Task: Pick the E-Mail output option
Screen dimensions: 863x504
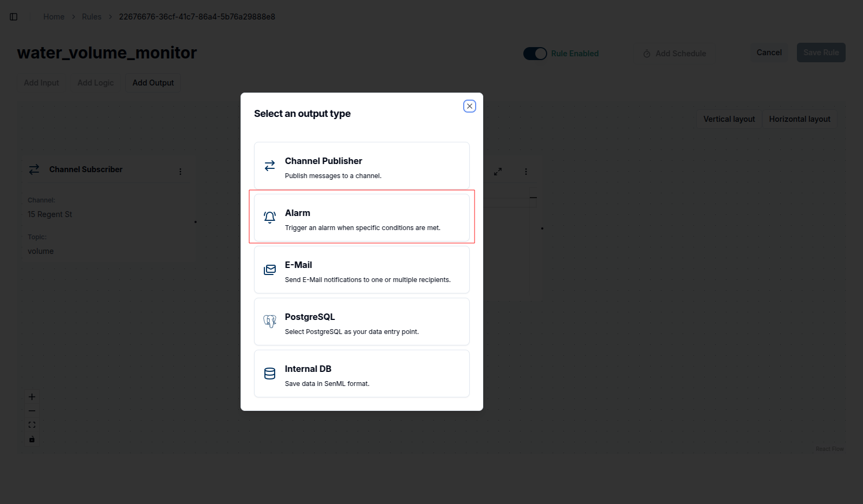Action: (x=362, y=270)
